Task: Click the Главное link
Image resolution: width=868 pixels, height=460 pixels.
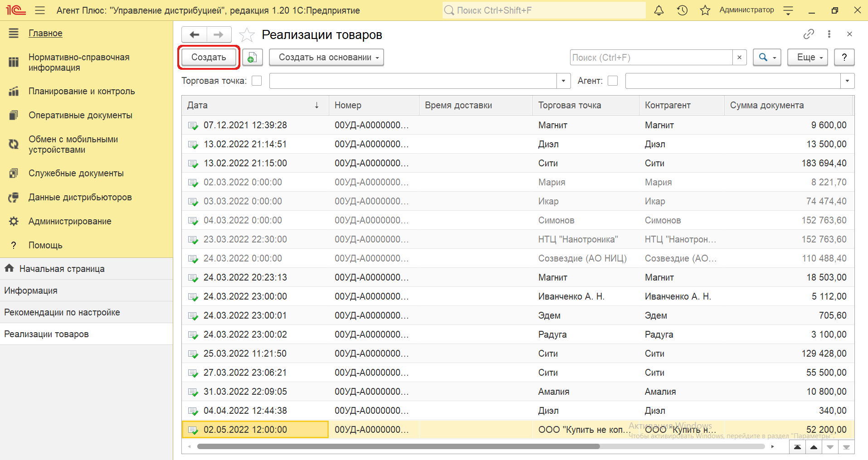Action: [x=45, y=33]
